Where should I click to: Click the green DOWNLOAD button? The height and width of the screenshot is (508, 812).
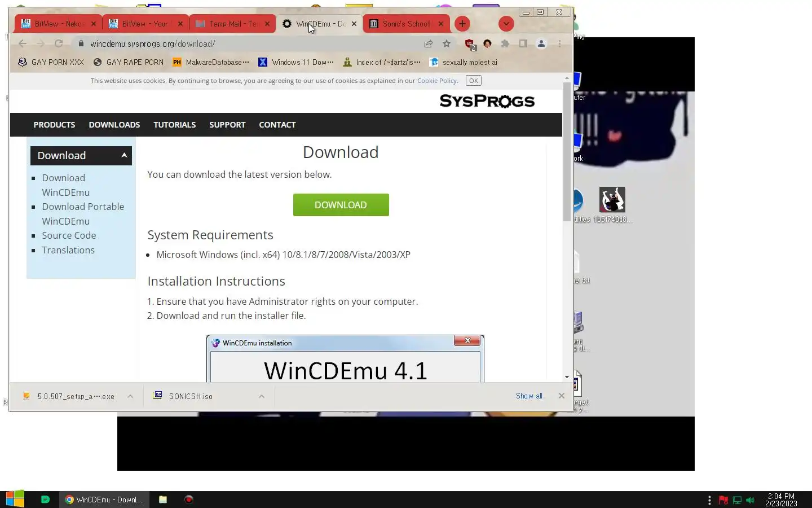click(x=341, y=205)
